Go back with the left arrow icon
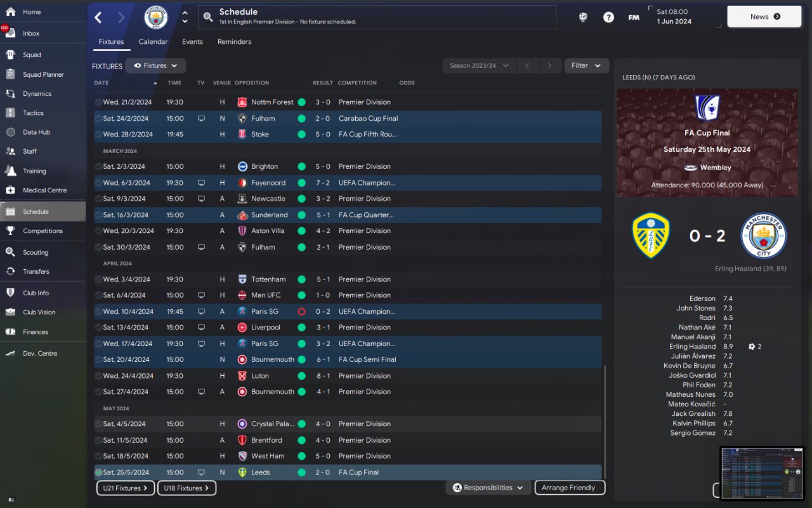 [x=98, y=17]
